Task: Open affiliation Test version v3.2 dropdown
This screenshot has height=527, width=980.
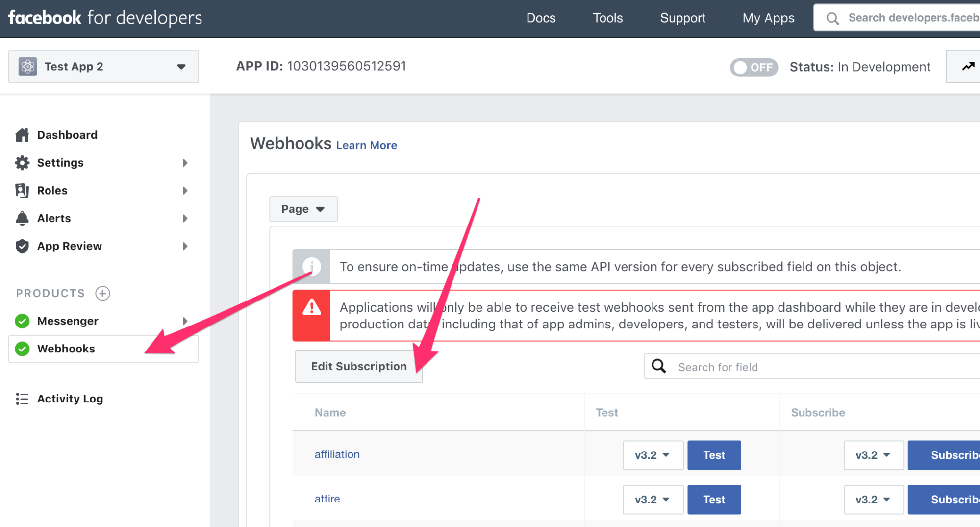Action: pyautogui.click(x=653, y=455)
